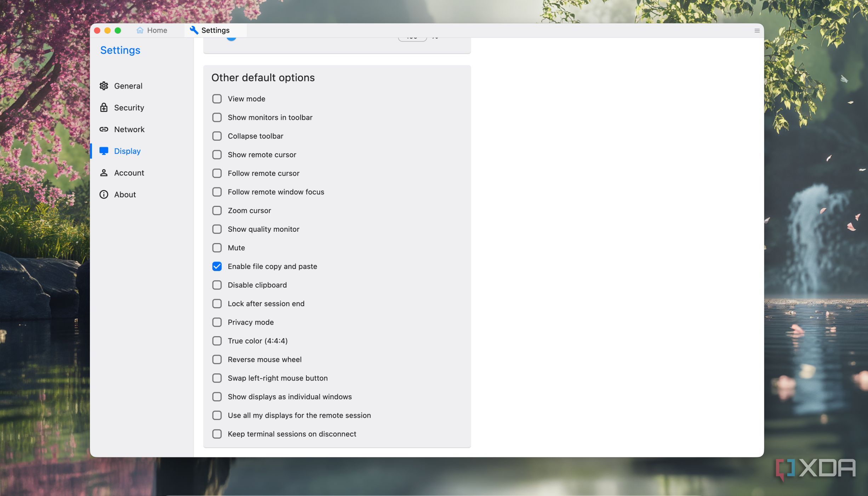The width and height of the screenshot is (868, 496).
Task: Check Keep terminal sessions on disconnect
Action: click(x=217, y=434)
